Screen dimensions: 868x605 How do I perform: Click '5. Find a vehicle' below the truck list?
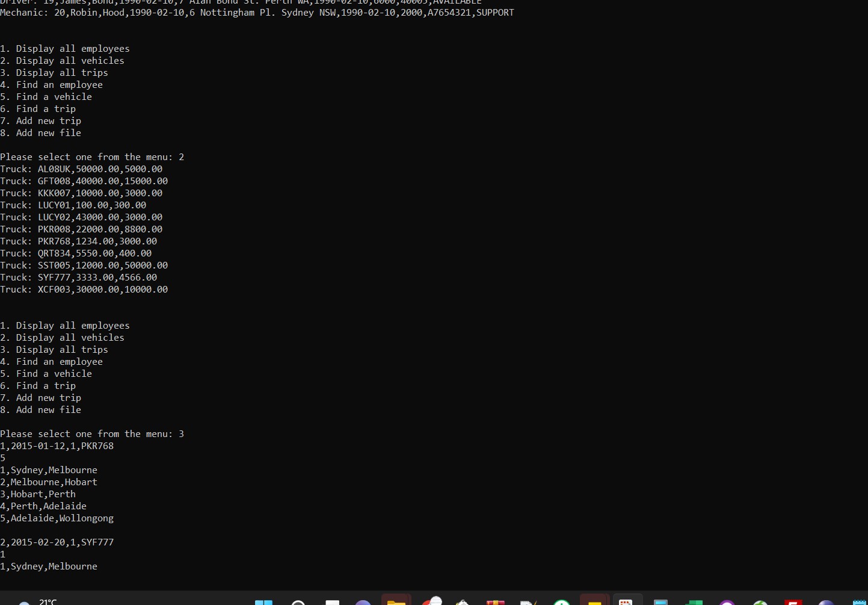click(46, 374)
